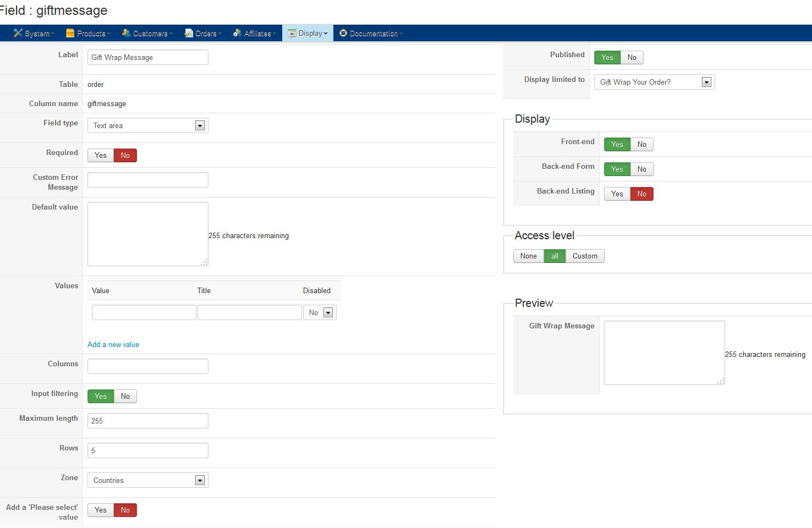Select None access level

[529, 256]
